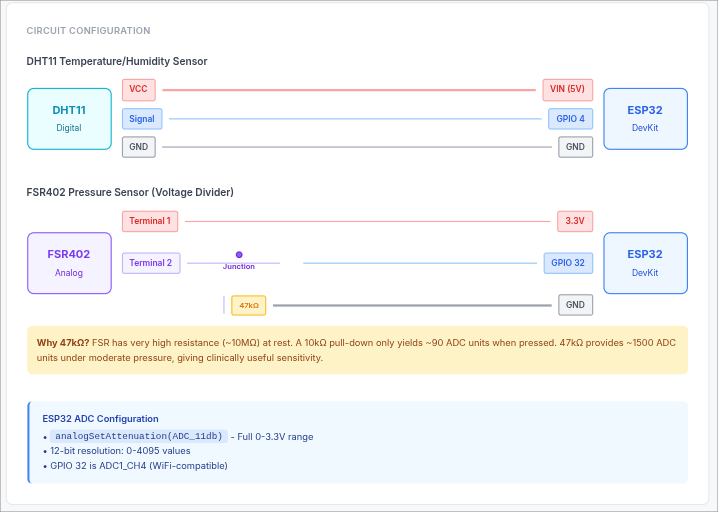This screenshot has width=718, height=512.
Task: Click the ESP32 ADC Configuration heading
Action: point(100,419)
